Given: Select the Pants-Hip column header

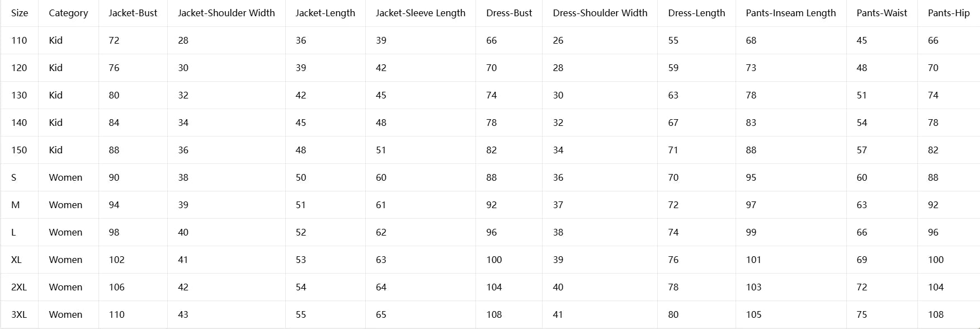Looking at the screenshot, I should (949, 13).
